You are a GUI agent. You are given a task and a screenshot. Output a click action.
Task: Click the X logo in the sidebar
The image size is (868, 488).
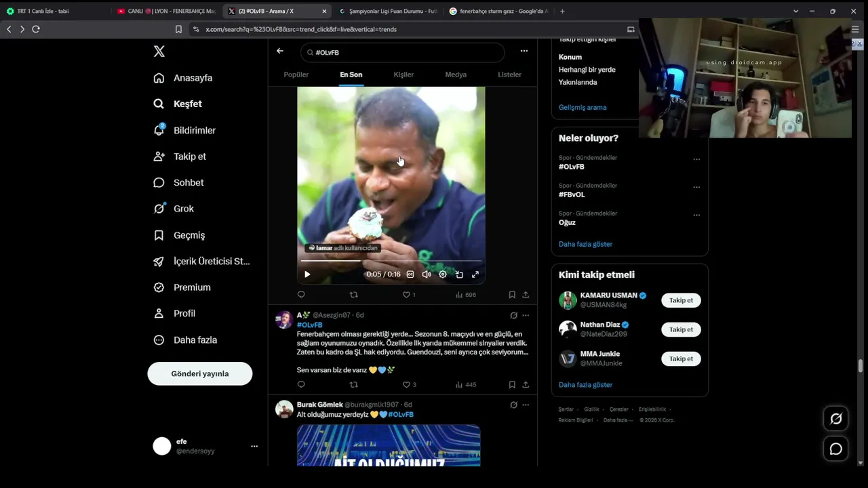point(159,52)
